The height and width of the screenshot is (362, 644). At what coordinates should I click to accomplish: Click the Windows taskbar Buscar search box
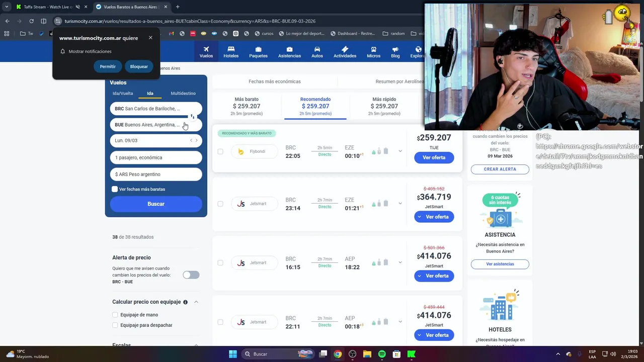[278, 354]
